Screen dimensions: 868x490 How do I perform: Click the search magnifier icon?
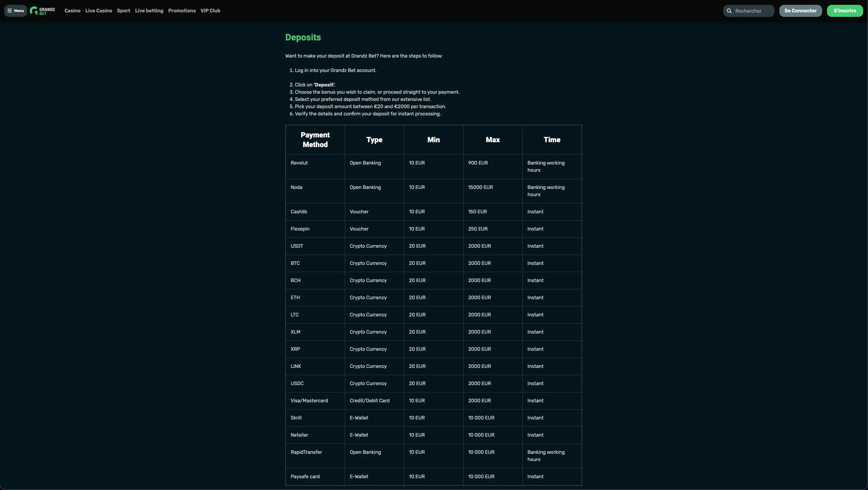pos(729,11)
